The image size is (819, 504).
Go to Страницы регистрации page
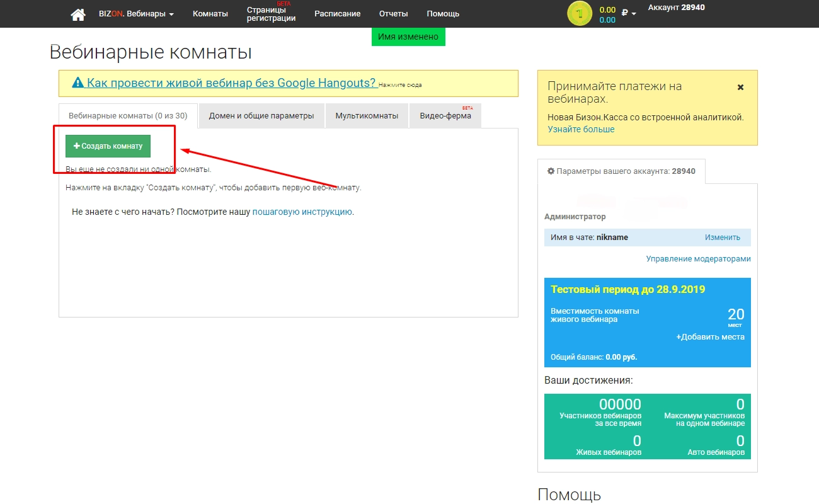click(x=271, y=14)
